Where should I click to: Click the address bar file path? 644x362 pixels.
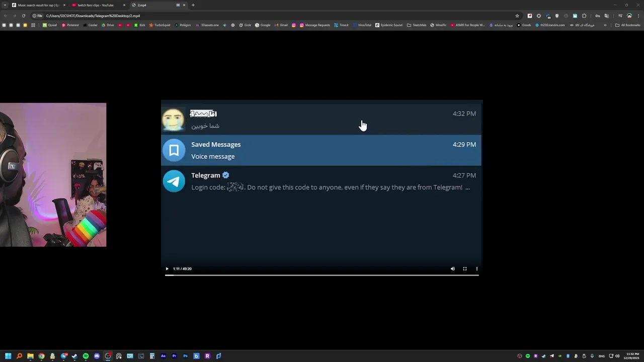(x=93, y=16)
